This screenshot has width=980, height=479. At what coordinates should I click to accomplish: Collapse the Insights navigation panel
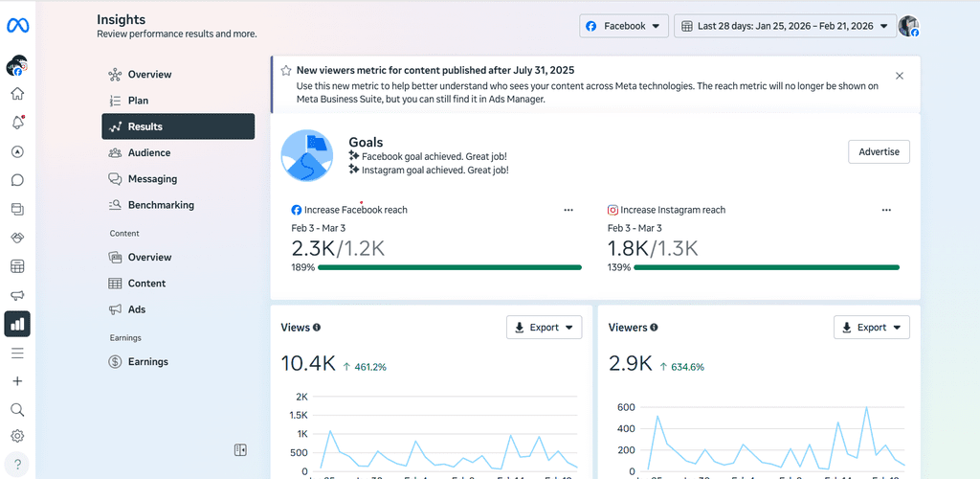point(240,449)
